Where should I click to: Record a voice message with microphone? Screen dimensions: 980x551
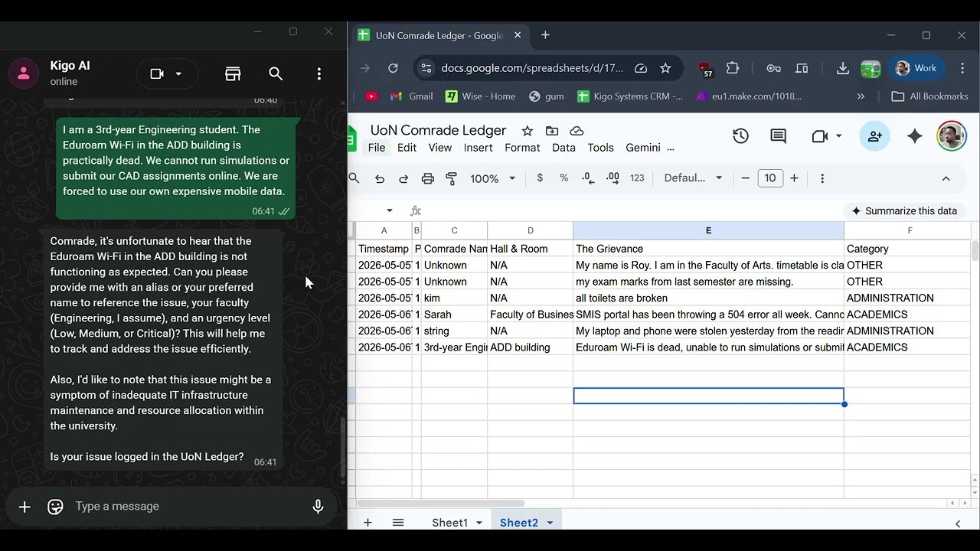[318, 507]
